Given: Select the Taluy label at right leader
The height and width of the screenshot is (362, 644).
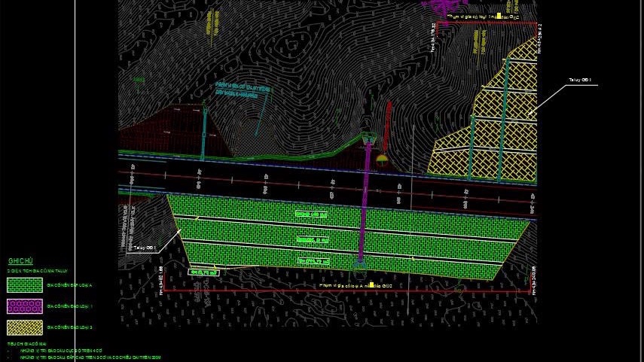Looking at the screenshot, I should click(x=580, y=79).
